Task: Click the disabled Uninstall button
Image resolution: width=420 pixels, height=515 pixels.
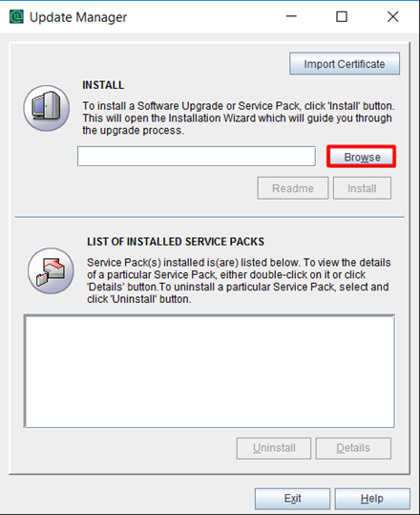Action: [274, 448]
